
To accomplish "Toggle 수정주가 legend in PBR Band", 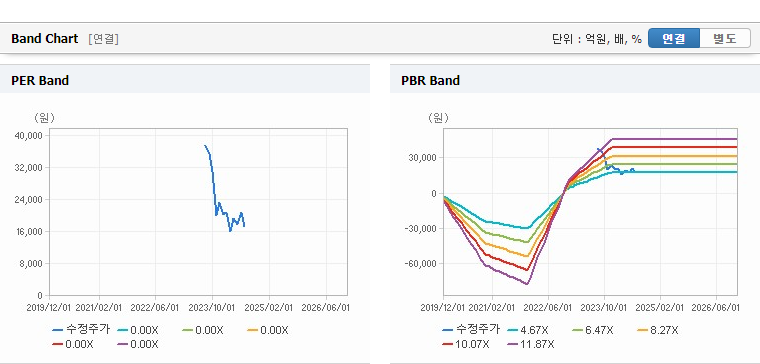I will 471,330.
